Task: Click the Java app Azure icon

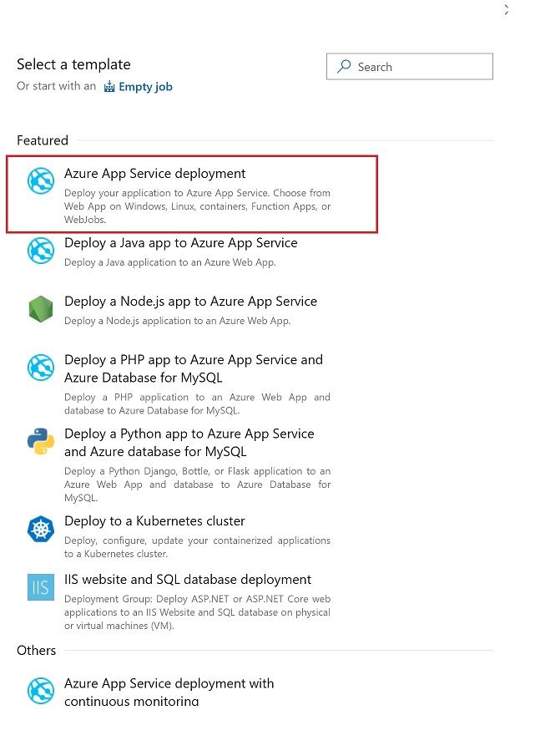Action: pyautogui.click(x=41, y=250)
